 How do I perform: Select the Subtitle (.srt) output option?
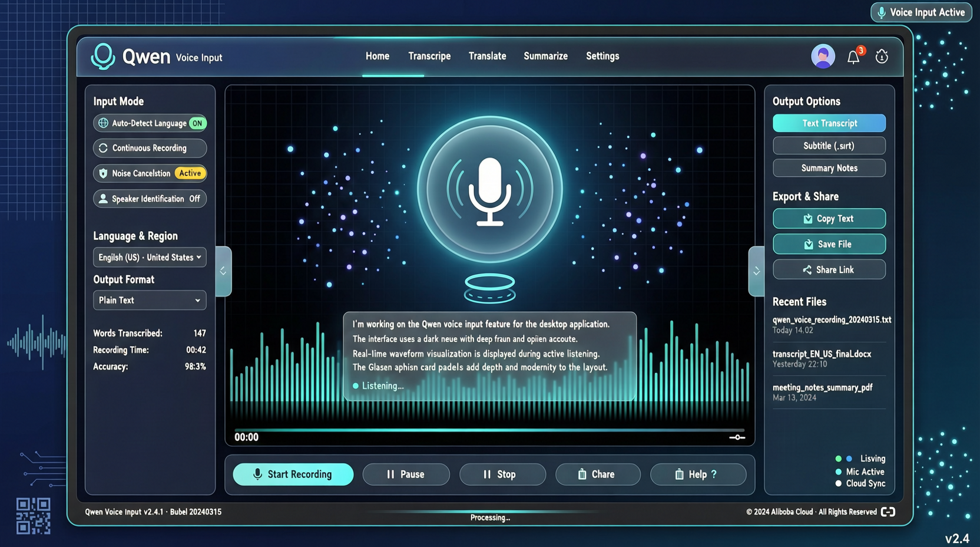[x=829, y=146]
